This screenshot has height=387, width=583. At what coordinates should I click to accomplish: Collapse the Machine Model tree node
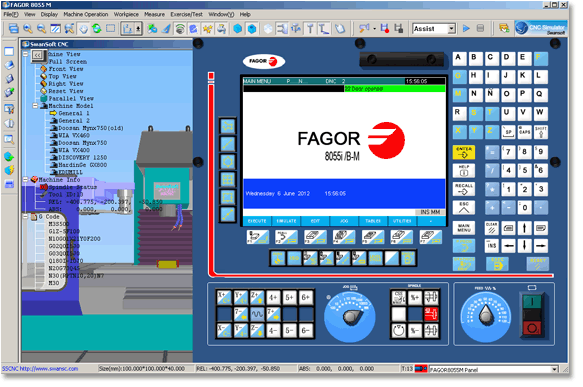point(36,106)
